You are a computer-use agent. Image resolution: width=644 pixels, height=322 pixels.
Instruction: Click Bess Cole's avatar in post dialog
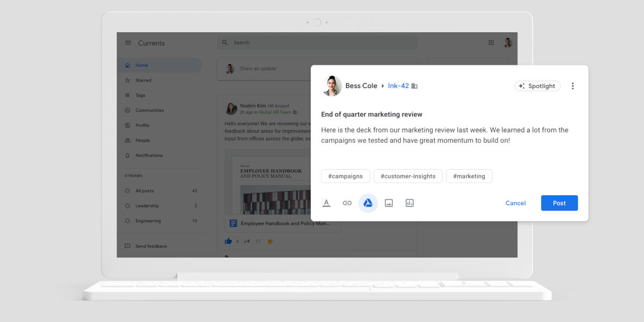[x=332, y=86]
